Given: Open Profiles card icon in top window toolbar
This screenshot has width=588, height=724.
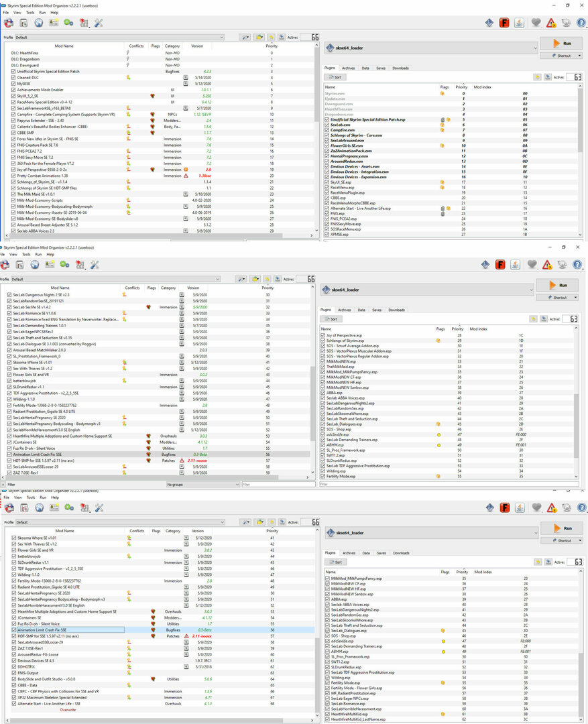Looking at the screenshot, I should coord(54,23).
